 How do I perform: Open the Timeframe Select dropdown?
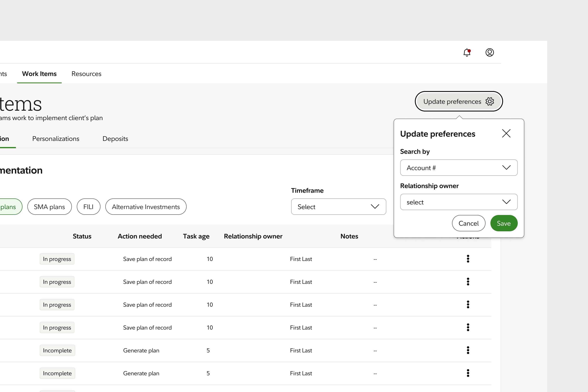click(x=339, y=206)
